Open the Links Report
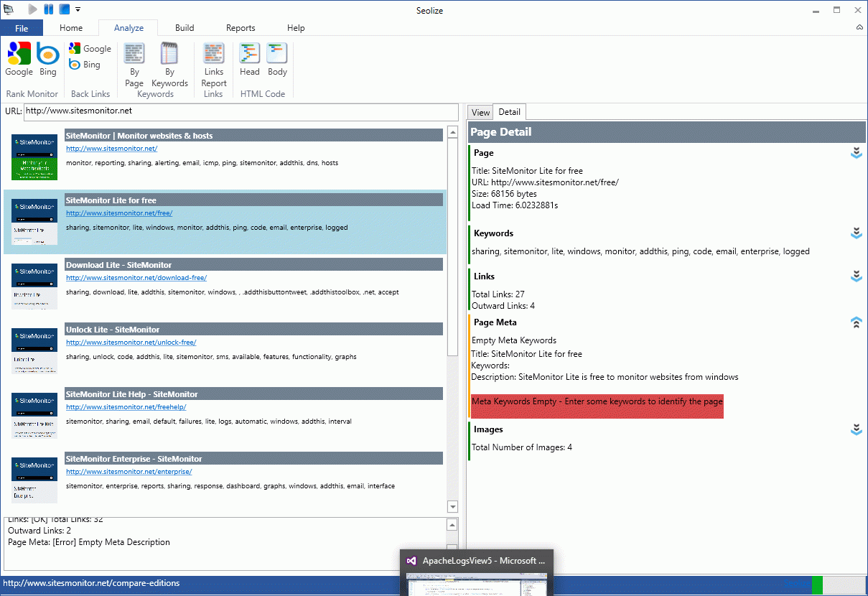The width and height of the screenshot is (868, 596). coord(213,65)
